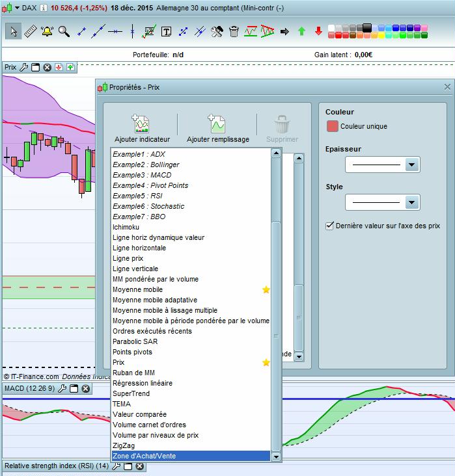Click the properties inner list scroll-down arrow

(x=299, y=357)
